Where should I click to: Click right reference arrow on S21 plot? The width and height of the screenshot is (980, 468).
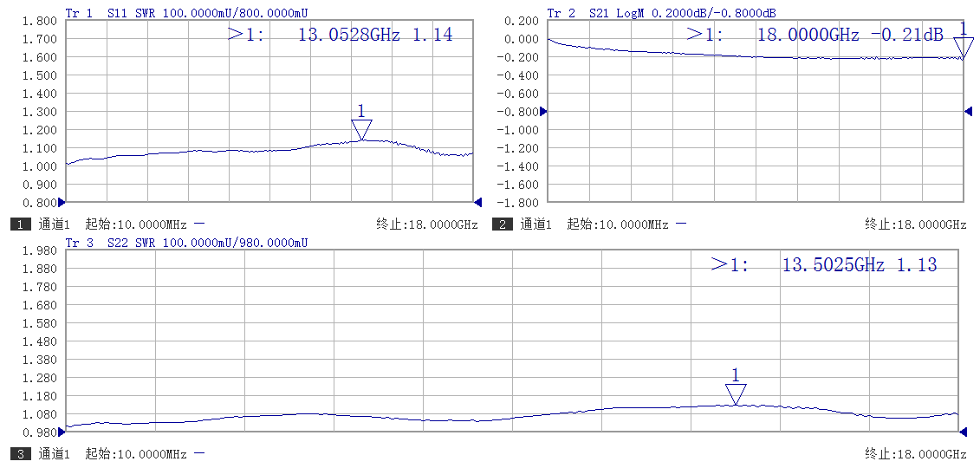coord(968,111)
